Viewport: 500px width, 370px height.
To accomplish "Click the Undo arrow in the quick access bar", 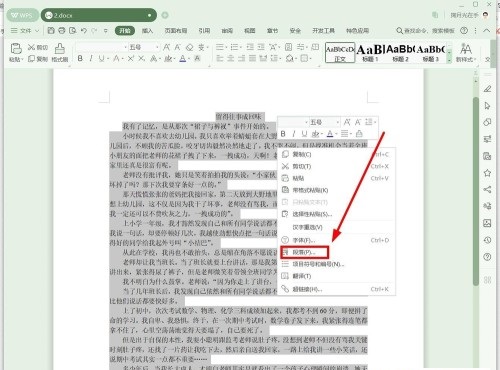I will 84,31.
